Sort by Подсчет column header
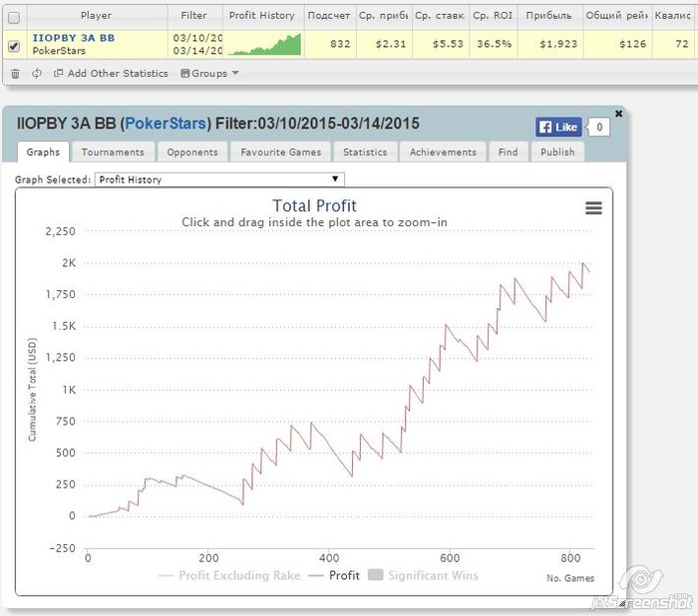The image size is (698, 616). tap(329, 16)
